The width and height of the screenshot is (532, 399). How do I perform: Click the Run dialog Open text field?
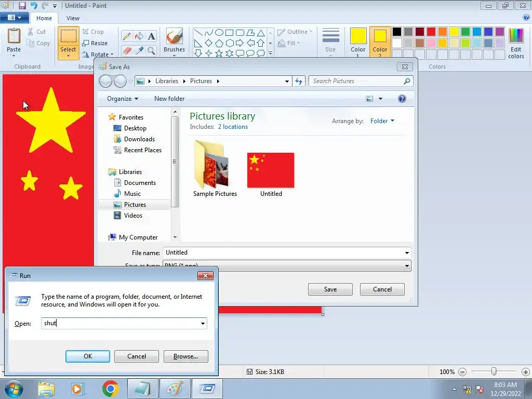(124, 323)
